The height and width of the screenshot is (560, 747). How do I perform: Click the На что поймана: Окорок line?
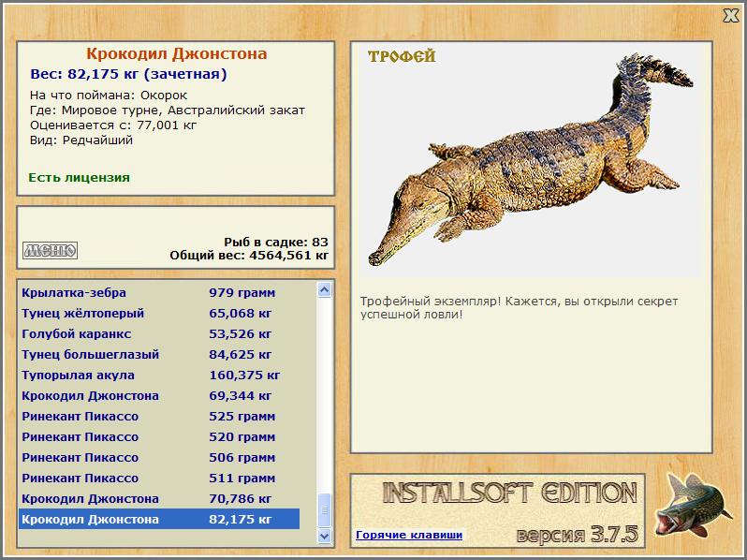(x=109, y=96)
